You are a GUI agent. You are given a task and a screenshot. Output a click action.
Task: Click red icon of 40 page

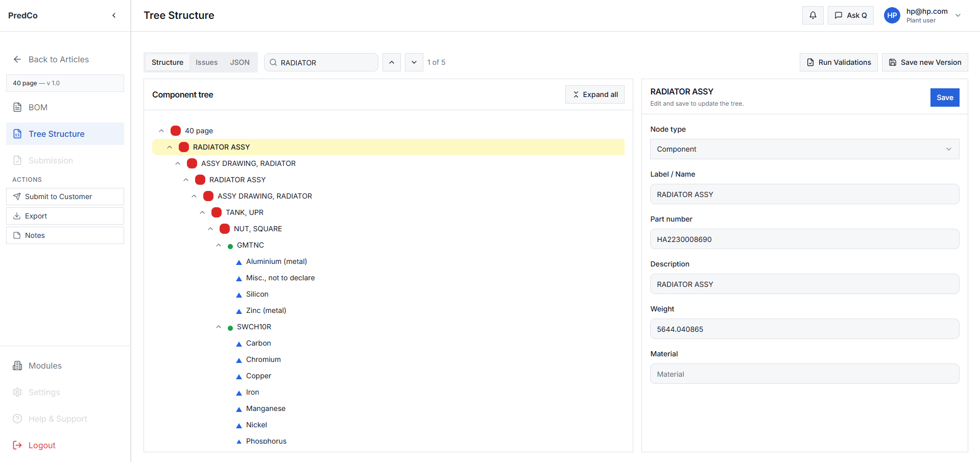(176, 131)
